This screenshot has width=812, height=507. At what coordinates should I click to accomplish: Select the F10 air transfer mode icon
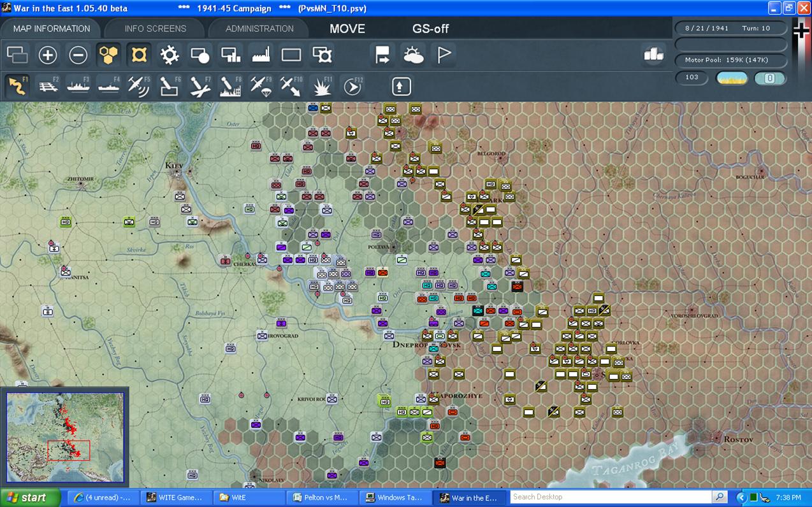(x=291, y=86)
